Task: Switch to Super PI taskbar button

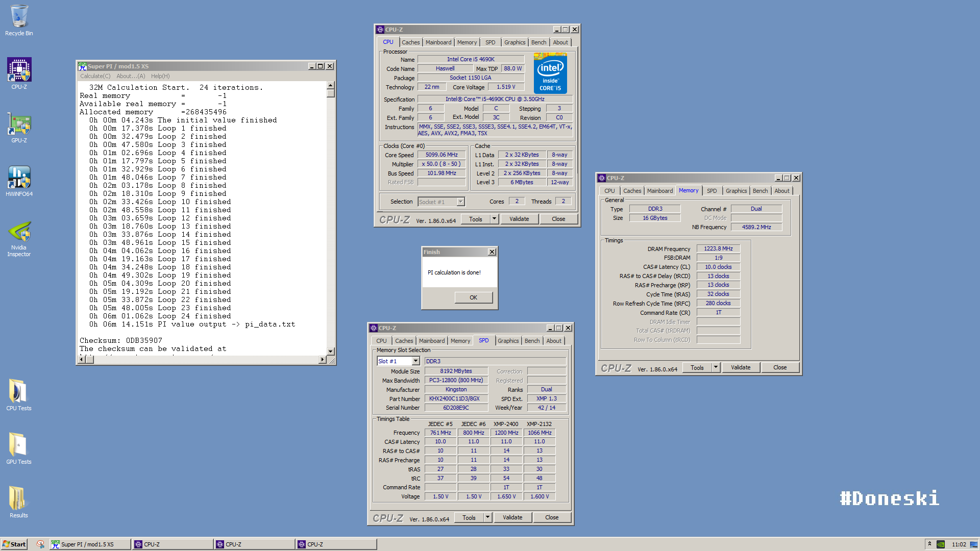Action: point(89,544)
